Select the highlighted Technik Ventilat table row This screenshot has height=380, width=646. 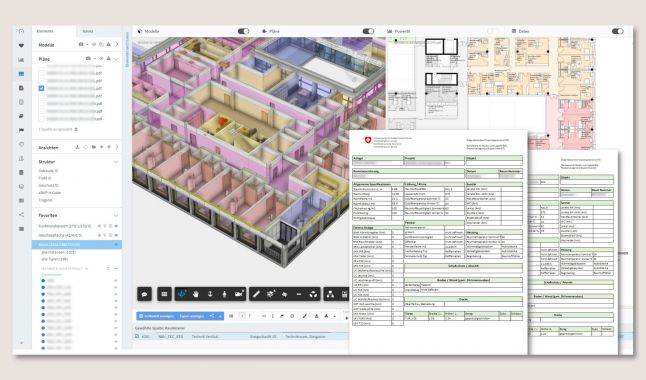click(x=241, y=337)
